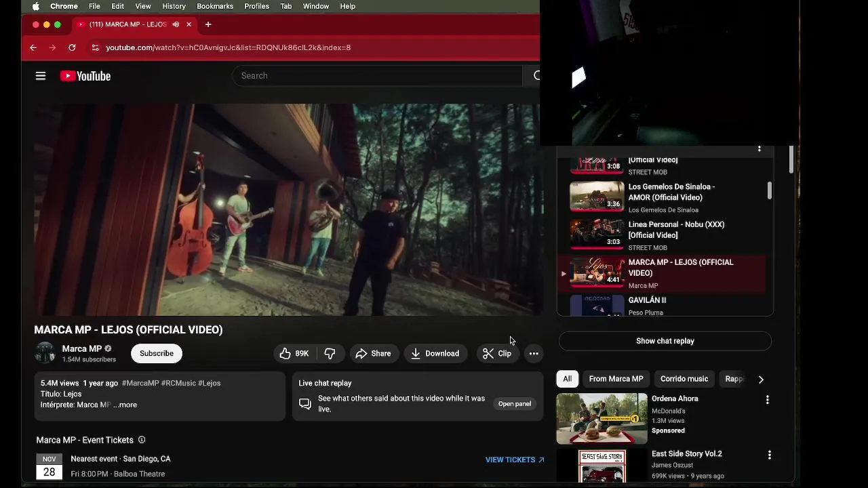Click the #RCMusic hashtag
The width and height of the screenshot is (868, 488).
pyautogui.click(x=178, y=383)
